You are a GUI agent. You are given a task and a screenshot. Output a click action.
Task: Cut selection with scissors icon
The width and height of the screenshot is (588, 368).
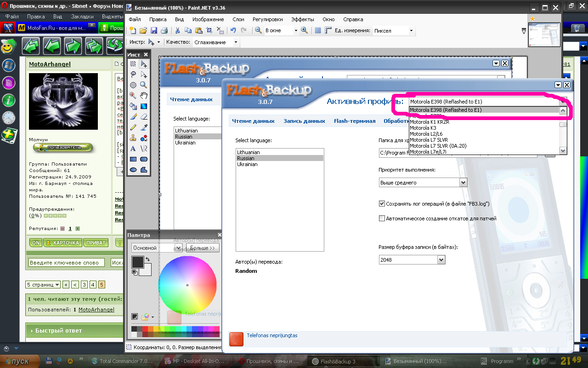pyautogui.click(x=178, y=30)
